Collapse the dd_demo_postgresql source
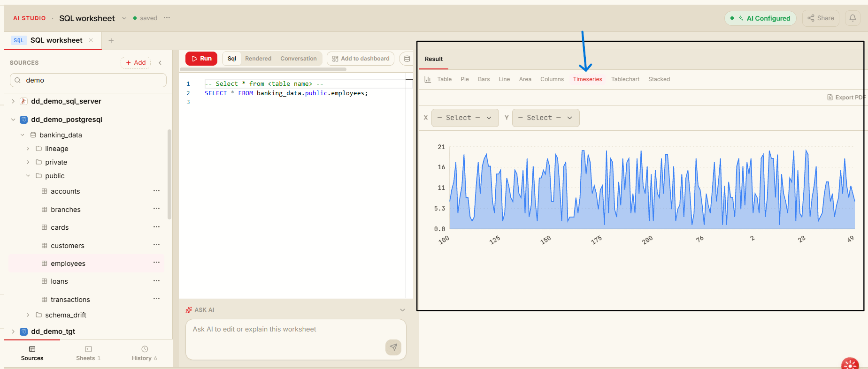 pos(13,120)
